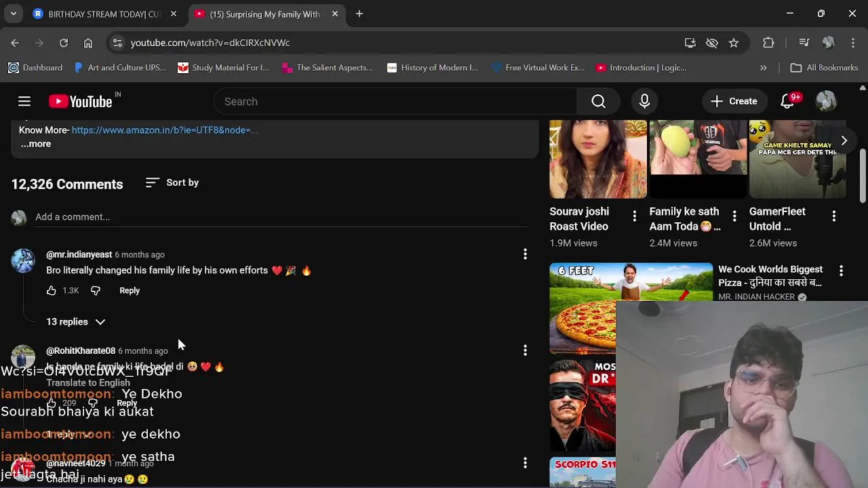Screen dimensions: 868x488
Task: Go to YouTube home via logo
Action: coord(81,102)
